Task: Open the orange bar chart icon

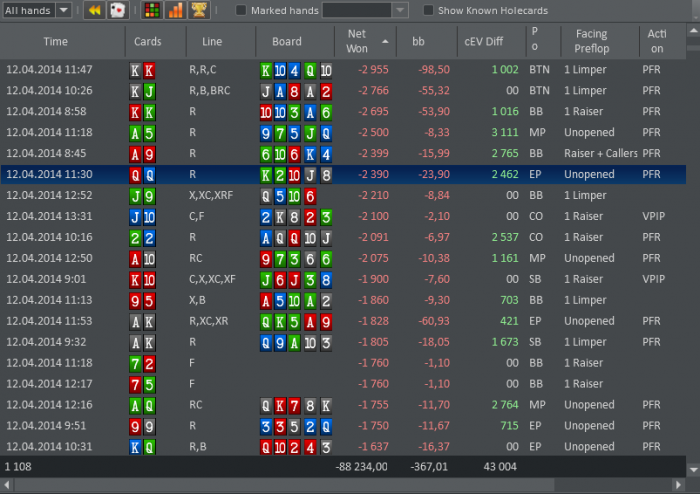Action: coord(175,10)
